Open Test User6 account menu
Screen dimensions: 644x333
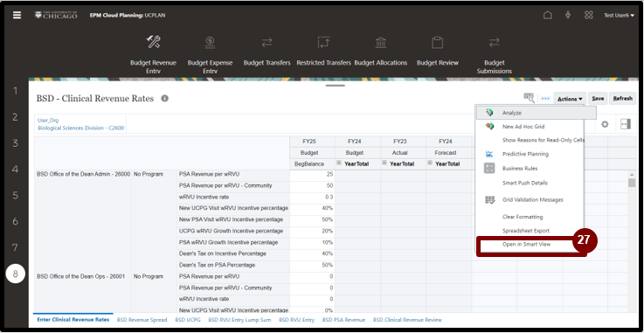(619, 15)
